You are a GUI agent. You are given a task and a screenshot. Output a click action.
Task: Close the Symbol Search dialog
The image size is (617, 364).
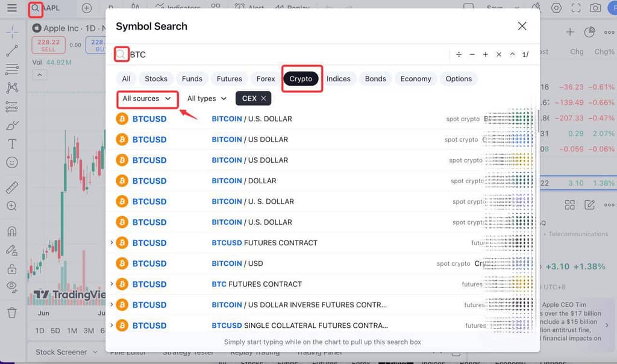(522, 26)
